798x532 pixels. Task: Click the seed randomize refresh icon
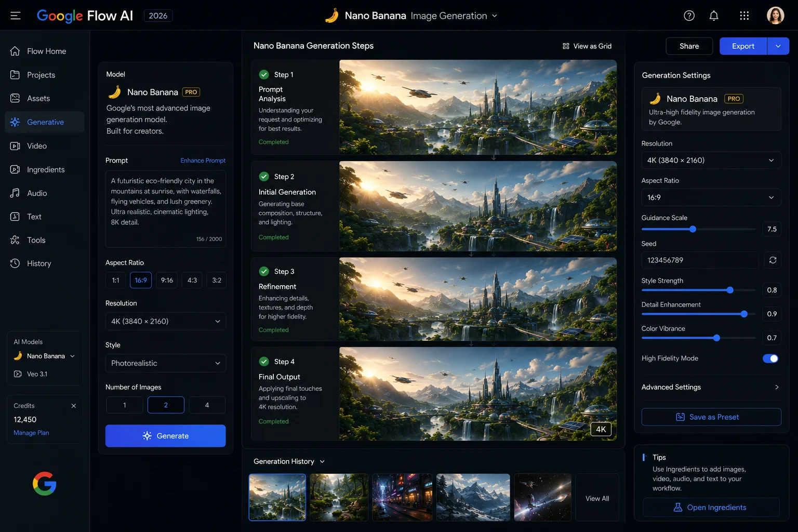(x=773, y=260)
